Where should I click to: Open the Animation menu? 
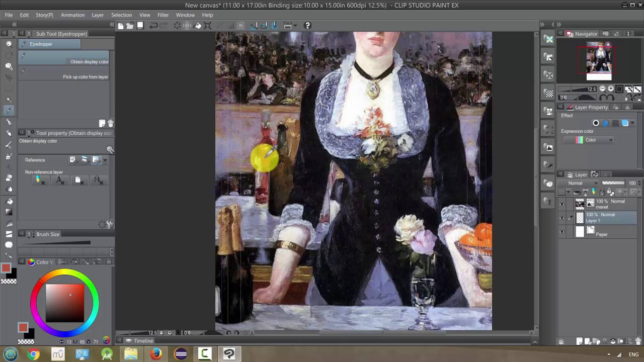[72, 15]
